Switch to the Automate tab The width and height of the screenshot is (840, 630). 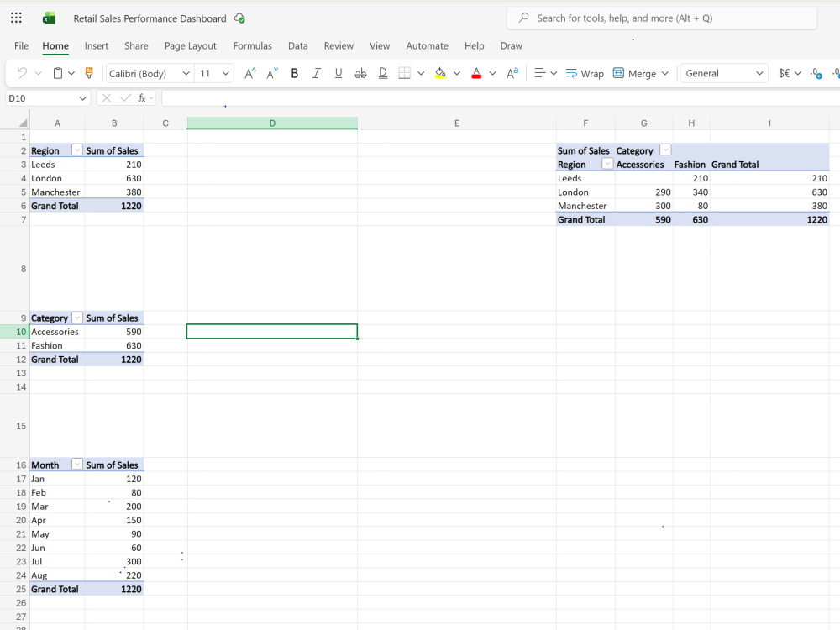coord(427,46)
